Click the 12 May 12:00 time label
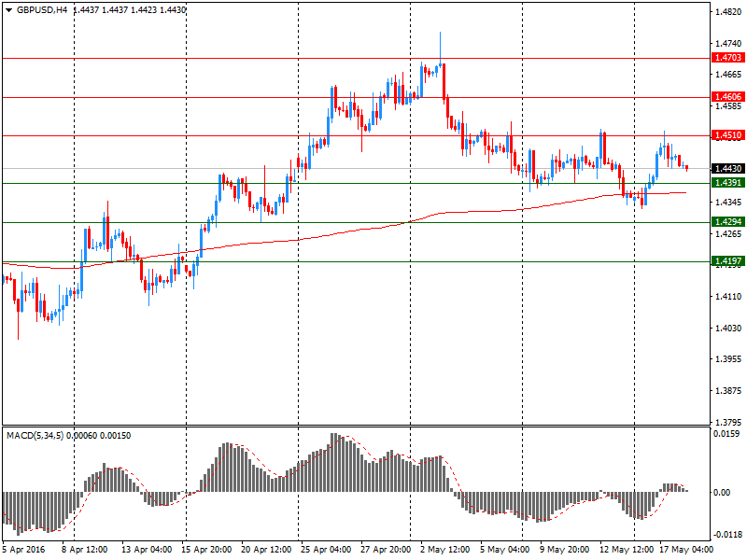The height and width of the screenshot is (560, 747). pyautogui.click(x=627, y=550)
